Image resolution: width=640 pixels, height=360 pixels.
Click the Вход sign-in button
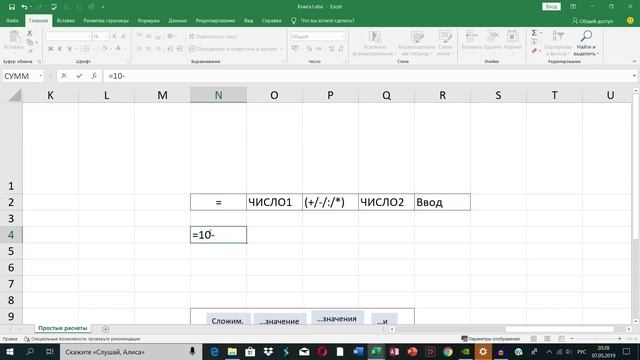click(551, 7)
